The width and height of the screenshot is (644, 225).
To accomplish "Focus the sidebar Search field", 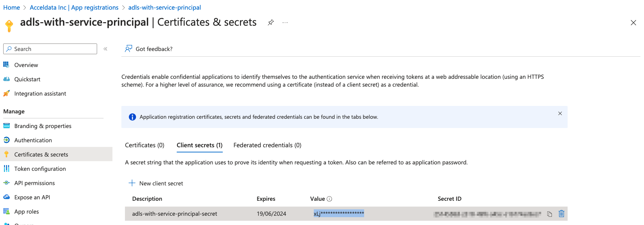I will [50, 49].
